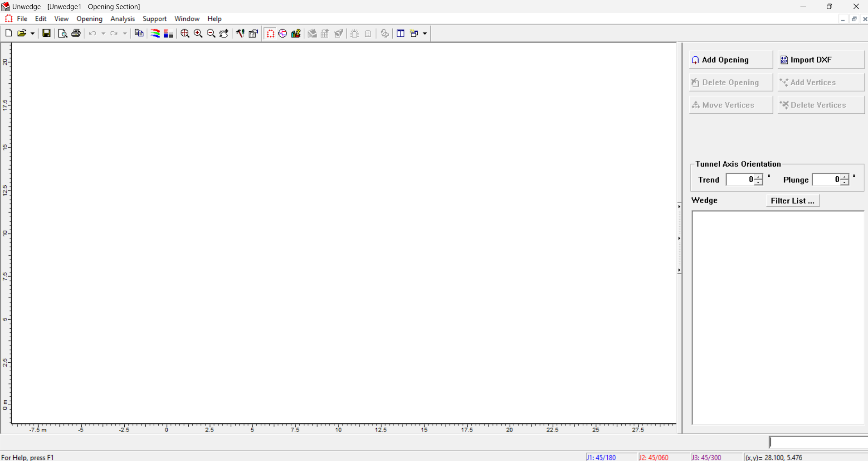Click the Delete Vertices button

(x=821, y=105)
